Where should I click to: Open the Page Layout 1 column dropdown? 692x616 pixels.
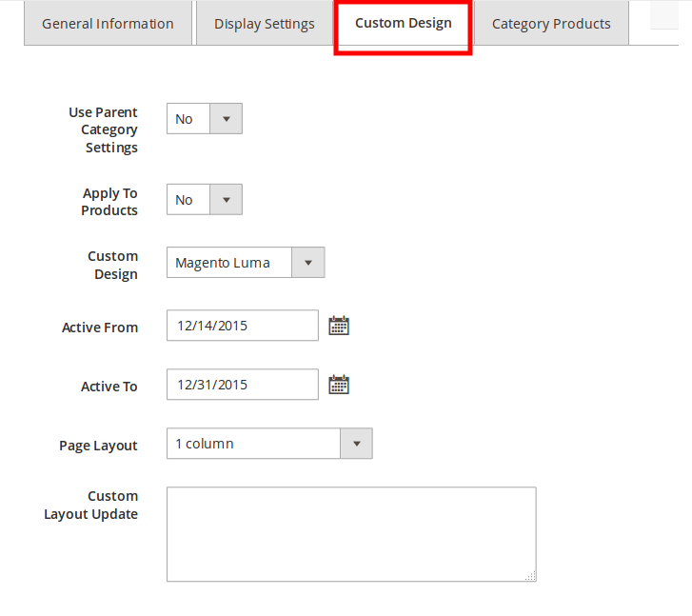tap(269, 444)
